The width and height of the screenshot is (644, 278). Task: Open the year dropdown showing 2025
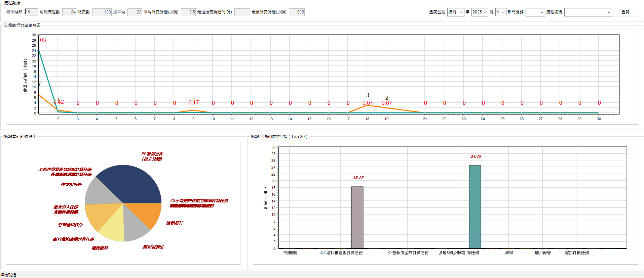tap(480, 12)
